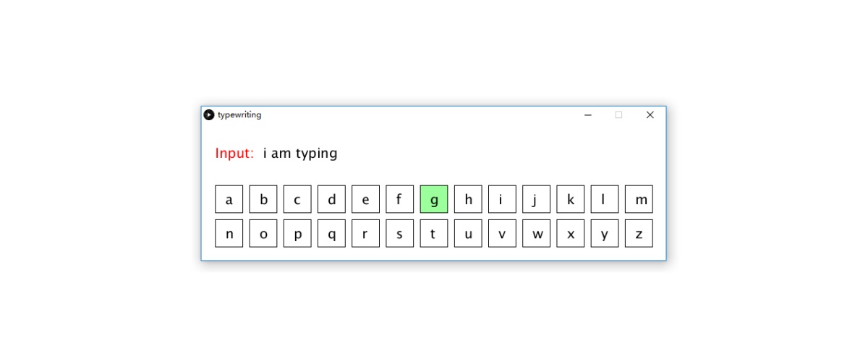Click the 'e' letter button
The height and width of the screenshot is (362, 868).
365,199
